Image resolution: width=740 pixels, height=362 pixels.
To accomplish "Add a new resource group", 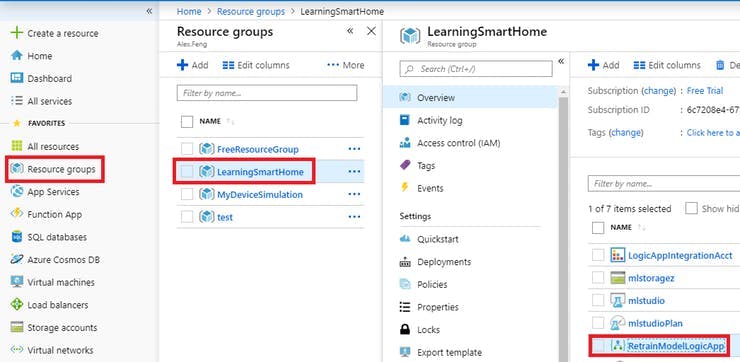I will coord(193,65).
